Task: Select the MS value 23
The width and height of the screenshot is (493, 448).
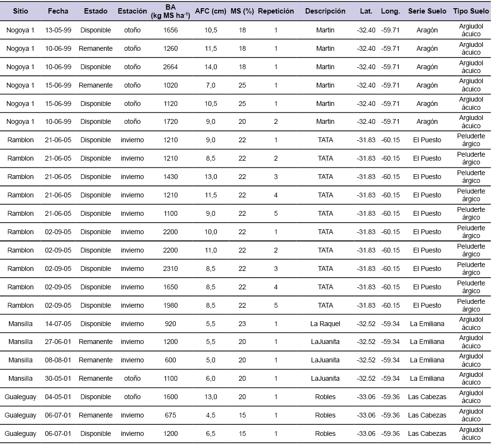Action: pos(242,324)
